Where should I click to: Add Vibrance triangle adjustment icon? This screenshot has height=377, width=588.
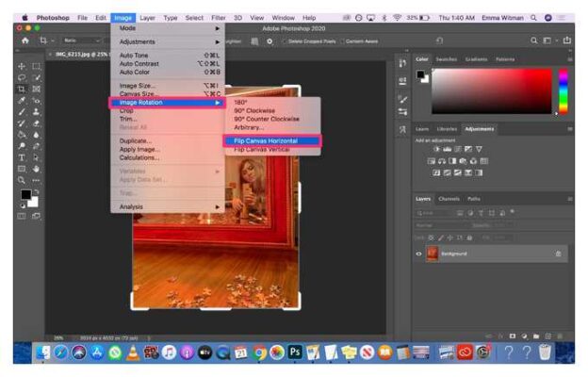pos(479,149)
